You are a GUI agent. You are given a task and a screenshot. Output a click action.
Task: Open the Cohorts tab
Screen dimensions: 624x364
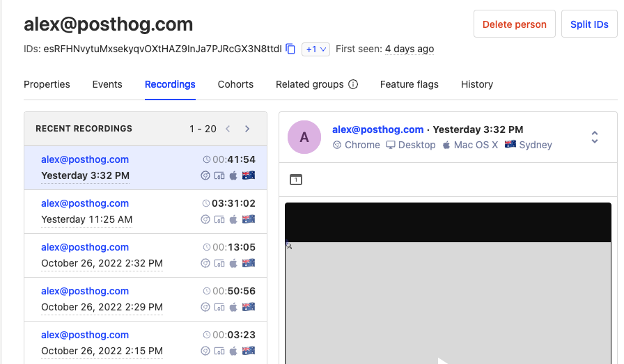pos(235,84)
